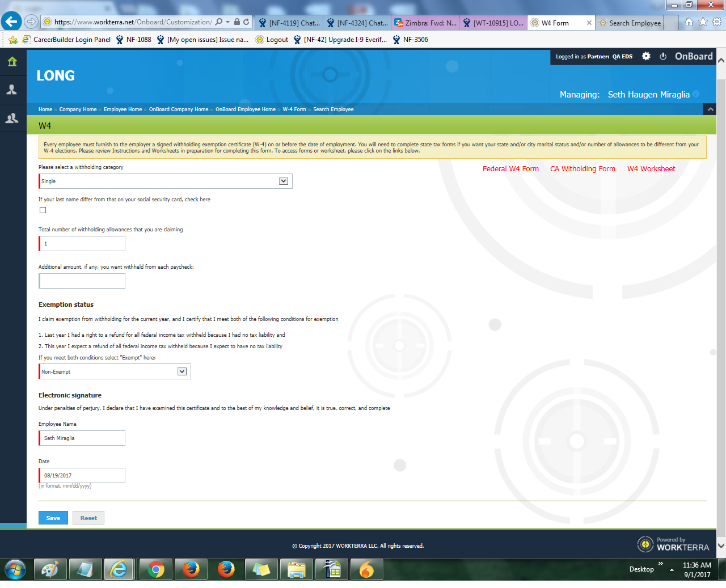The image size is (726, 588).
Task: Go to Employee Home breadcrumb
Action: [x=123, y=109]
